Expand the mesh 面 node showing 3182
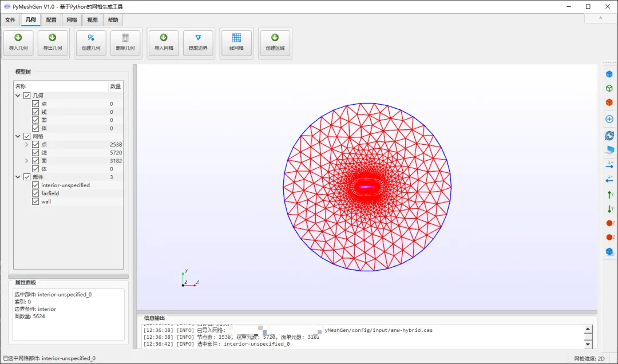 (x=26, y=160)
